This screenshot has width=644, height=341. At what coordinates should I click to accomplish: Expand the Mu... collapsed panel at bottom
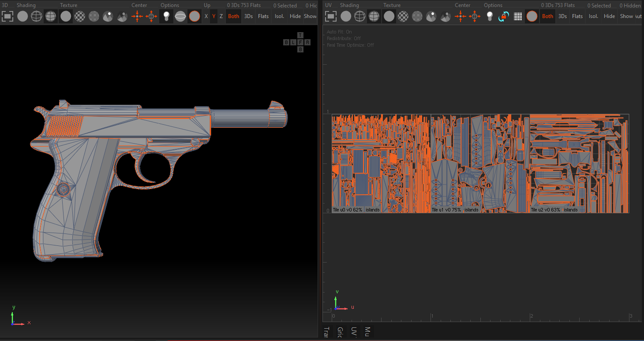(x=367, y=332)
